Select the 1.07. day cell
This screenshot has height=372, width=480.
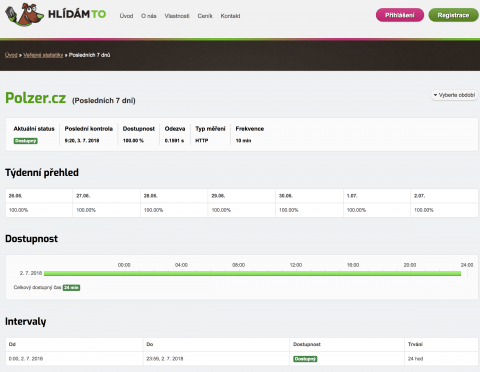(x=377, y=196)
